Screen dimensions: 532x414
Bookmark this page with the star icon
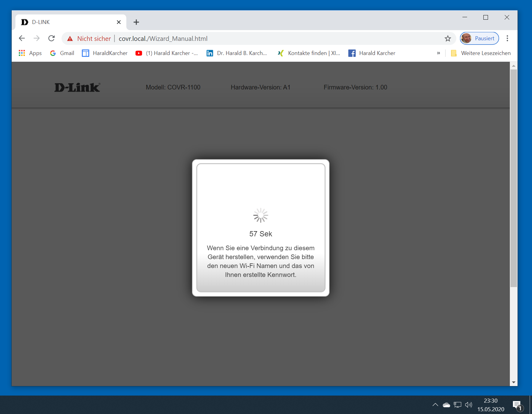point(448,38)
